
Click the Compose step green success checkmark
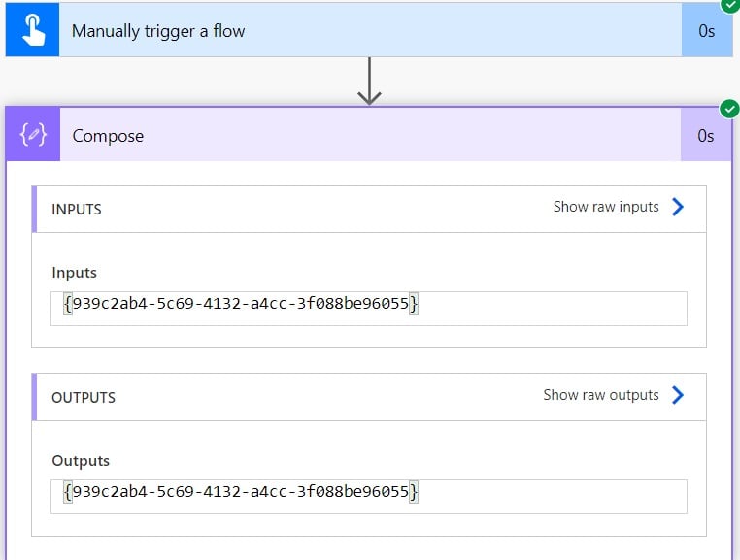coord(729,109)
